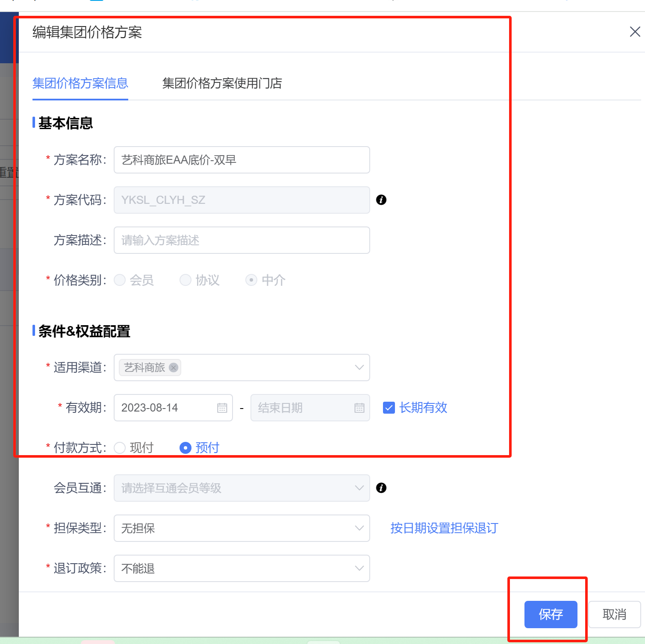This screenshot has width=645, height=644.
Task: Click the 基本信息 section heading
Action: coord(65,123)
